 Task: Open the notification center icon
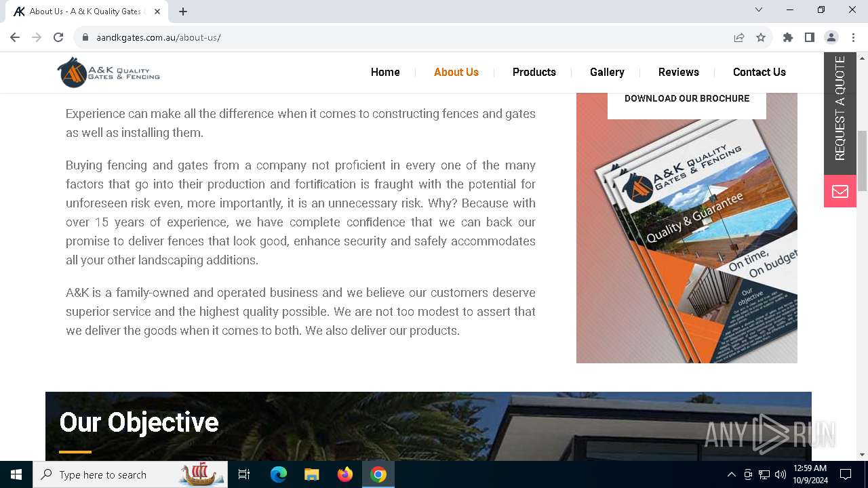[x=846, y=474]
